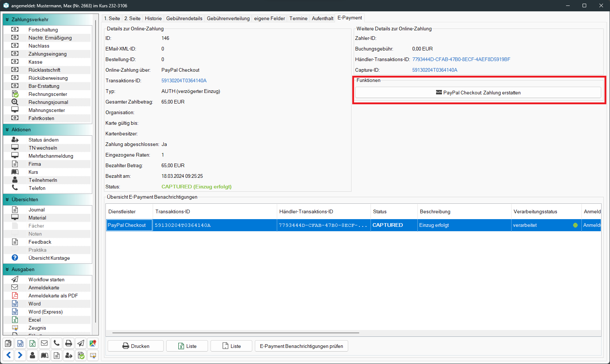
Task: Click the envelope mail icon in bottom toolbar
Action: pyautogui.click(x=44, y=344)
